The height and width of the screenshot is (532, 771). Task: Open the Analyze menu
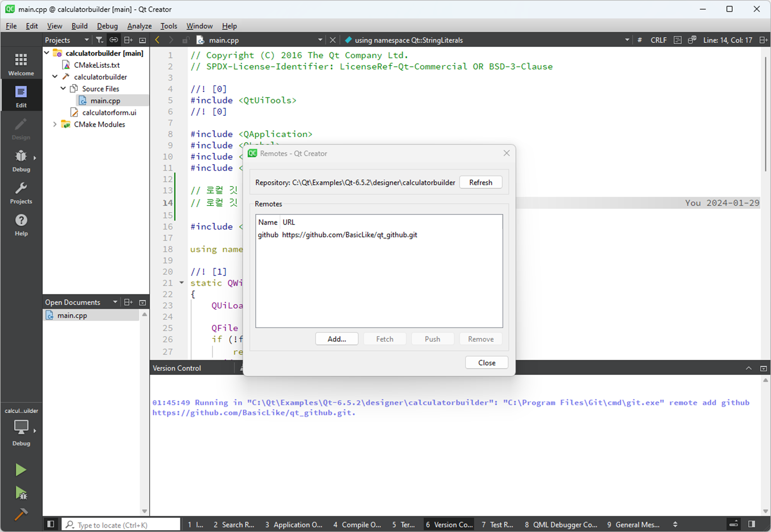(x=139, y=26)
